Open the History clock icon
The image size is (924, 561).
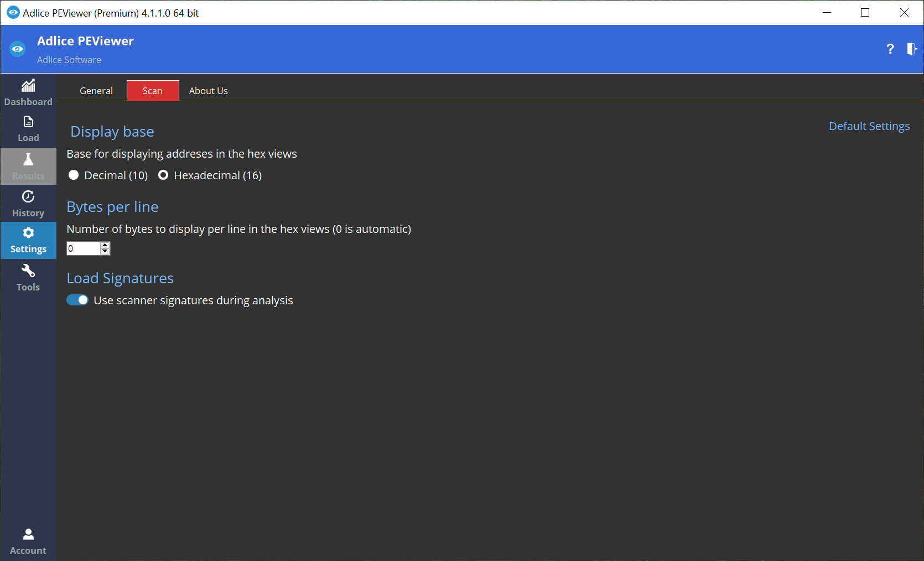click(28, 197)
